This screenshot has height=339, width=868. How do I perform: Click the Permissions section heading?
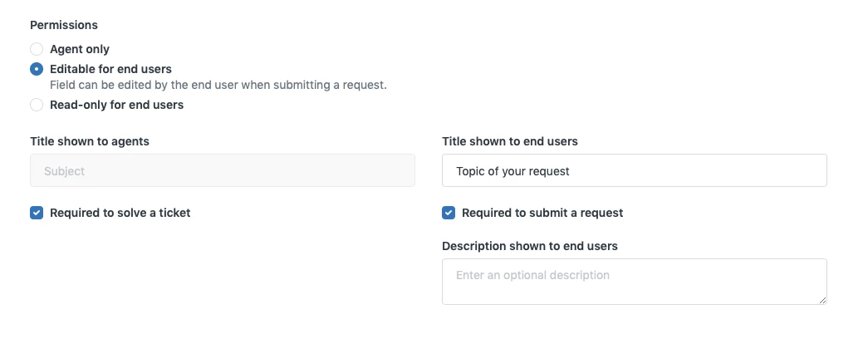[62, 25]
